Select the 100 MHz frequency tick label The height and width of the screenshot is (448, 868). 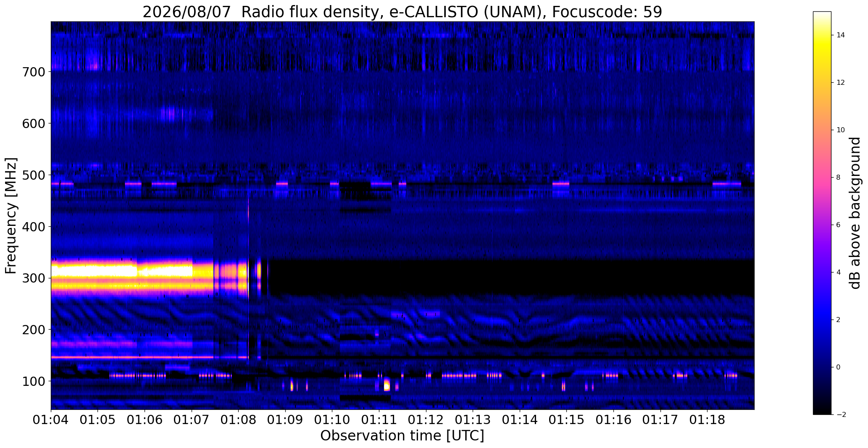(33, 381)
